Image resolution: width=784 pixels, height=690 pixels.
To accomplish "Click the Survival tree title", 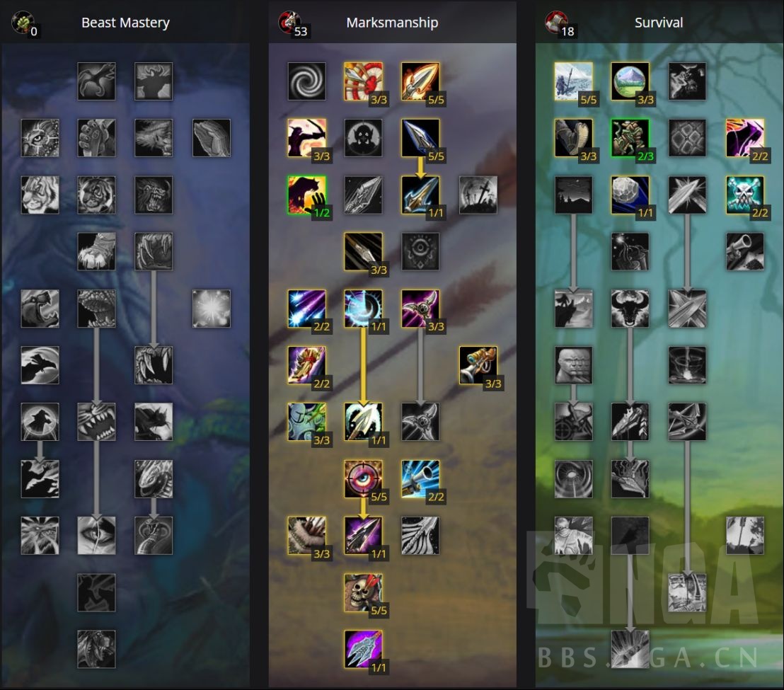I will click(659, 23).
